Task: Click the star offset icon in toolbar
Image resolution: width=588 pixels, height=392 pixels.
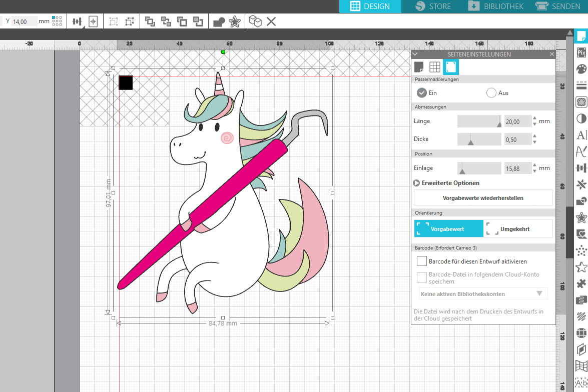Action: (x=234, y=21)
